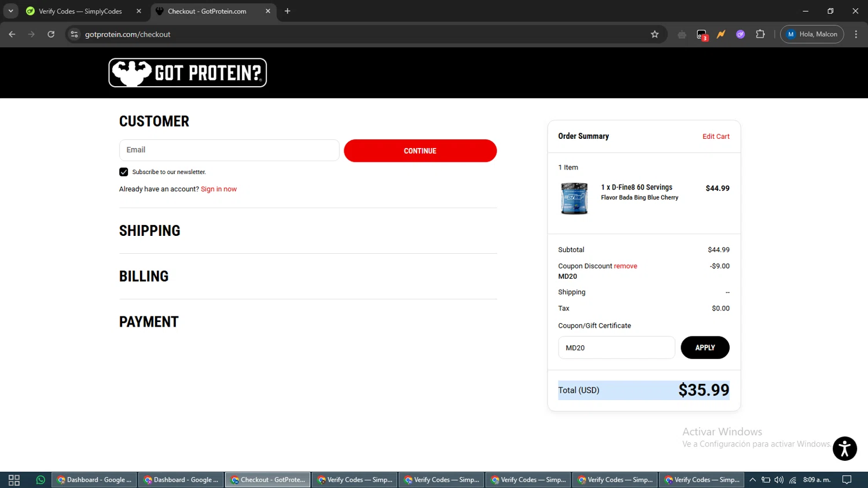Image resolution: width=868 pixels, height=488 pixels.
Task: Open the accessibility widget icon
Action: (x=845, y=449)
